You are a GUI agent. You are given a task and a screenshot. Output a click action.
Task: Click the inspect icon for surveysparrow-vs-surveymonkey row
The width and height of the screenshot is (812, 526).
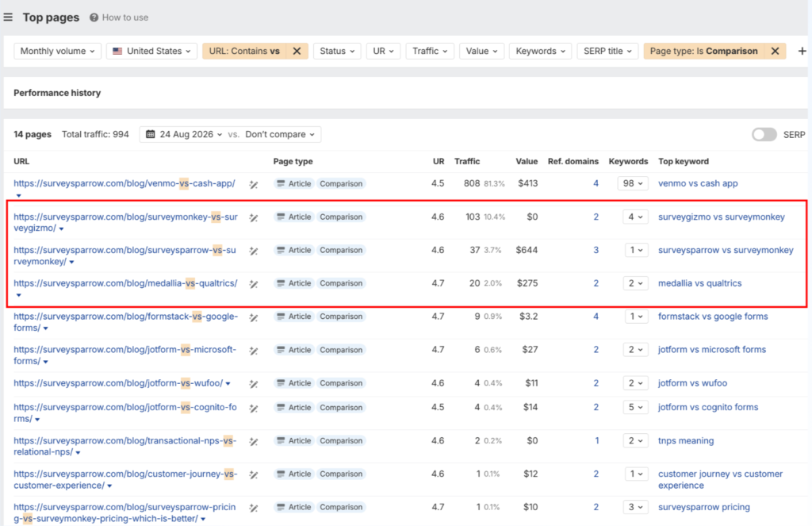[253, 251]
